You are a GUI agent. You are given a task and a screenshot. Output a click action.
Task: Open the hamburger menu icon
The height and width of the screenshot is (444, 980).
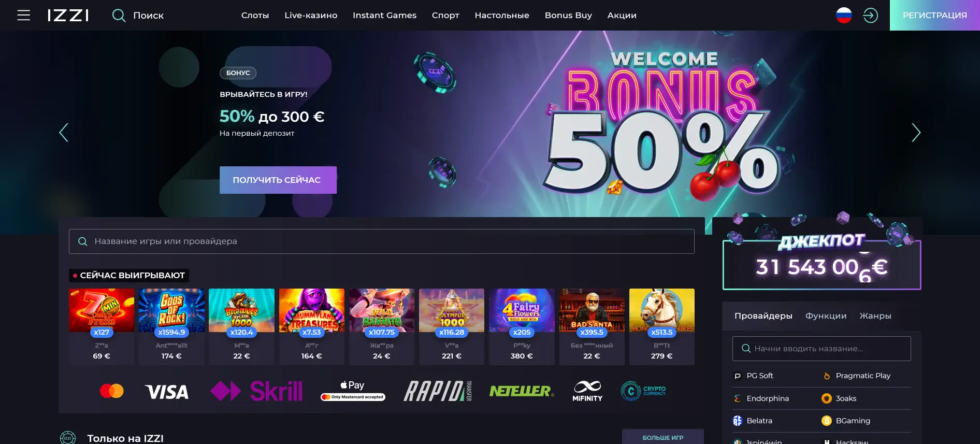[x=23, y=15]
